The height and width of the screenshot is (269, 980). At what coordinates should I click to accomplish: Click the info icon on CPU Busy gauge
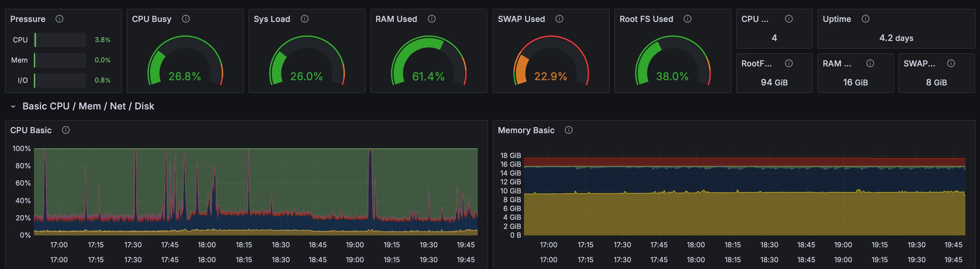(x=186, y=19)
